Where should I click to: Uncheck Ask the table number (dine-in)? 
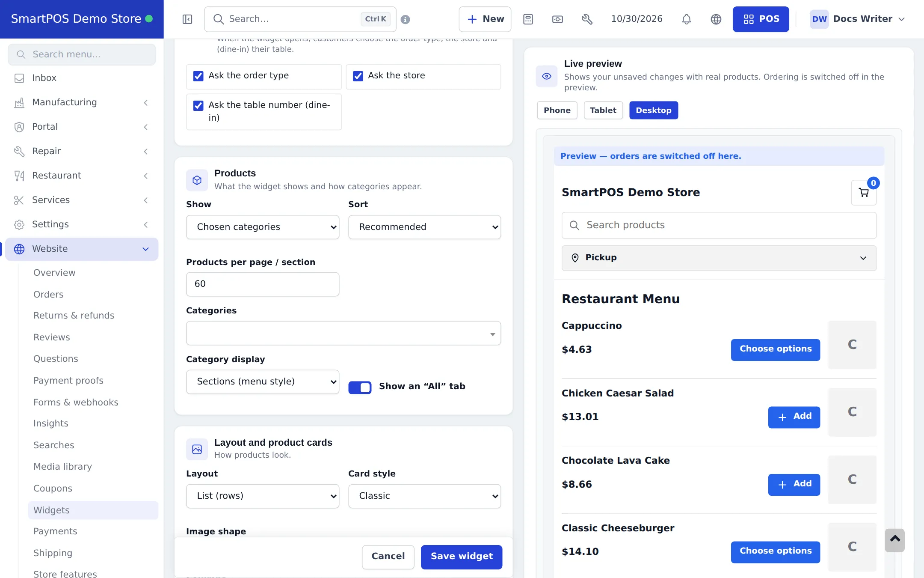(198, 106)
